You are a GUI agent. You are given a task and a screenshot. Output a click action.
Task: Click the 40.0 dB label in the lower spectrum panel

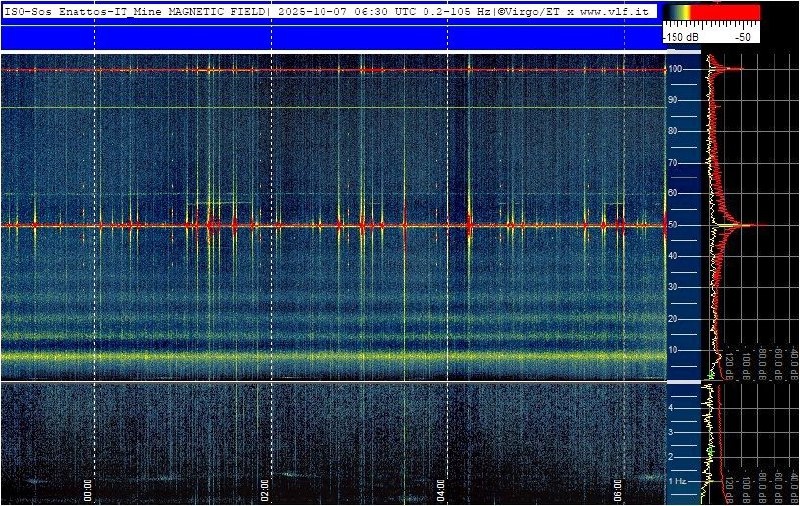pyautogui.click(x=794, y=488)
